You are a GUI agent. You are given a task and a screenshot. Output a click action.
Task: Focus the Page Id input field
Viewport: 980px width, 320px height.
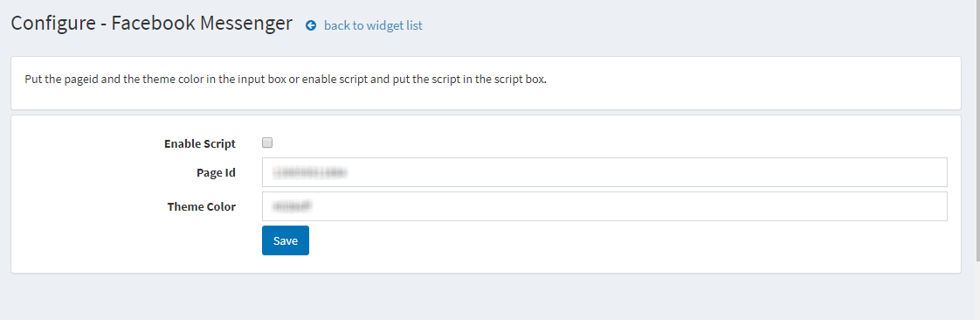point(604,172)
